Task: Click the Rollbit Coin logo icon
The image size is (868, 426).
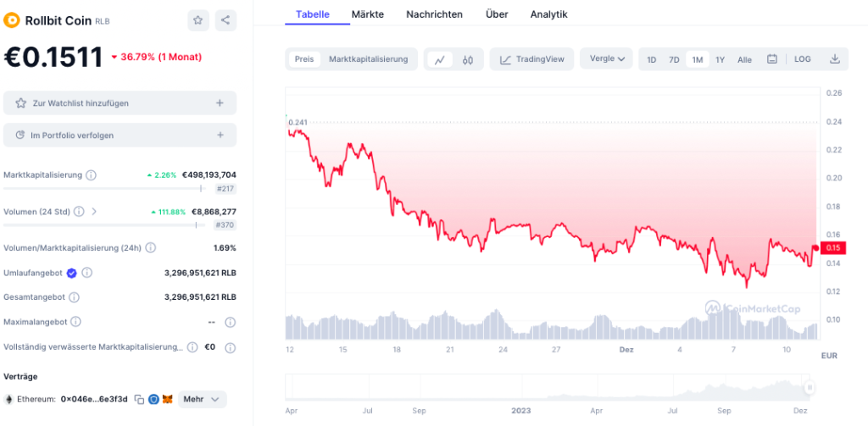Action: click(x=11, y=21)
